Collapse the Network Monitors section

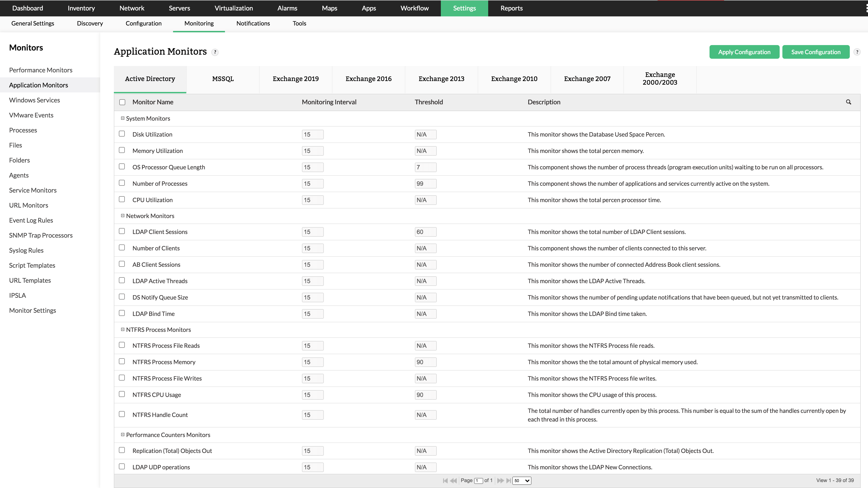[x=122, y=216]
